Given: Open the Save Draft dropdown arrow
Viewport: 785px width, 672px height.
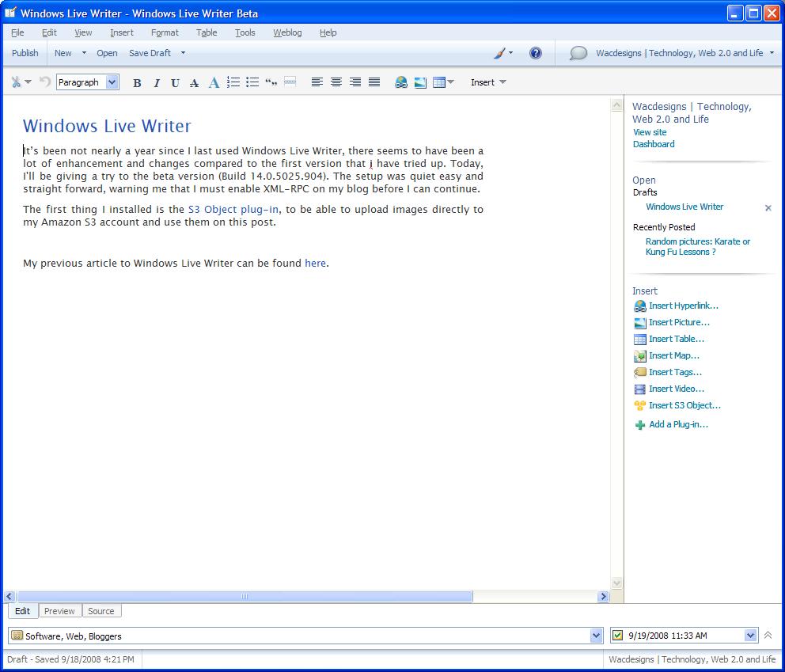Looking at the screenshot, I should tap(184, 53).
